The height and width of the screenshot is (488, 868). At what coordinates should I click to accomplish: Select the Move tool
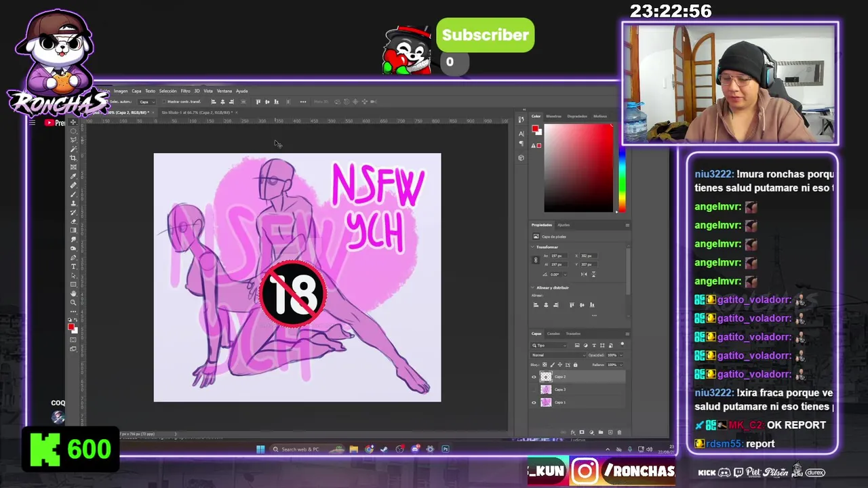tap(73, 122)
